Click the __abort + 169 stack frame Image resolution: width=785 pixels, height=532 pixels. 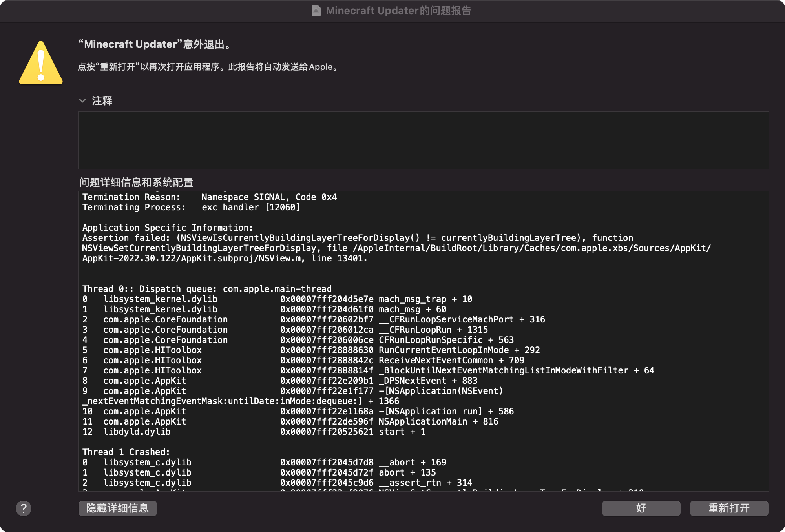tap(412, 462)
